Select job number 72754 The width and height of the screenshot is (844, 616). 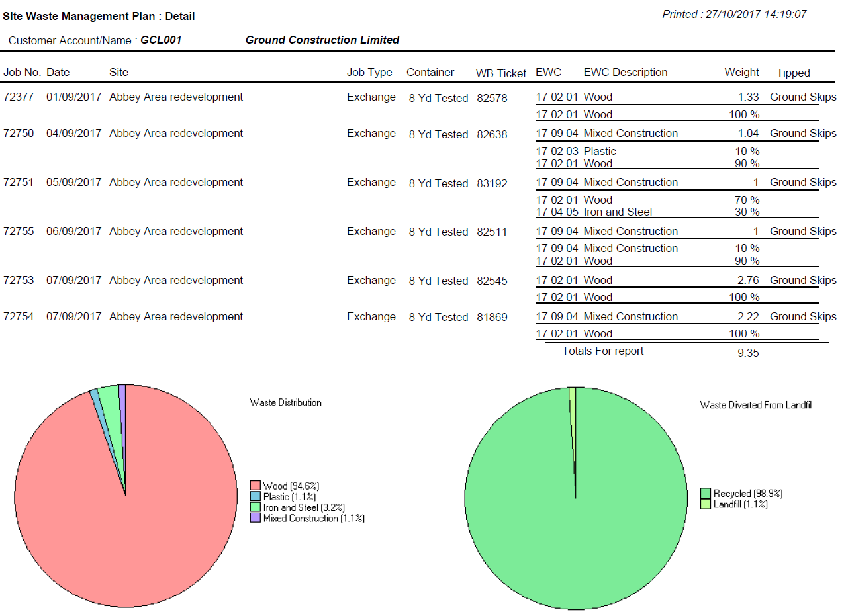pos(19,317)
